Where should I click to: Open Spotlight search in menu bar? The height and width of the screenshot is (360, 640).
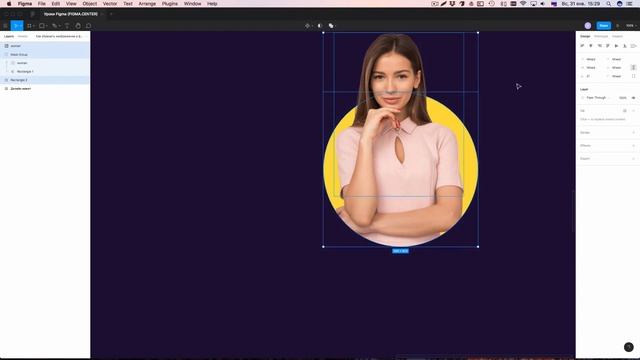click(609, 4)
